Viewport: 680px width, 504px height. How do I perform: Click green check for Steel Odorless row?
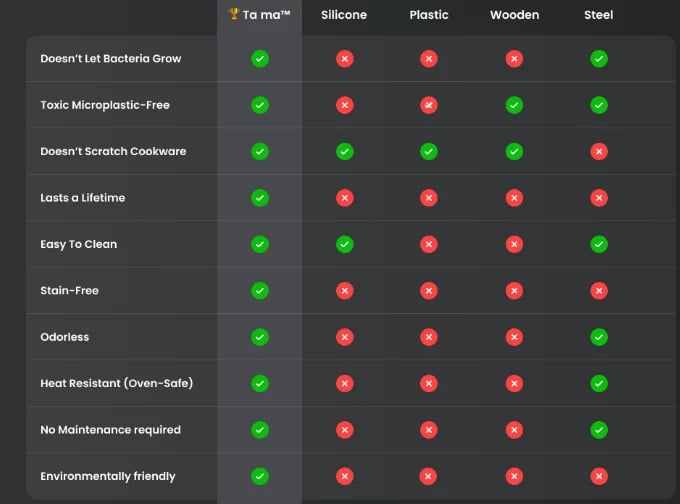[599, 337]
